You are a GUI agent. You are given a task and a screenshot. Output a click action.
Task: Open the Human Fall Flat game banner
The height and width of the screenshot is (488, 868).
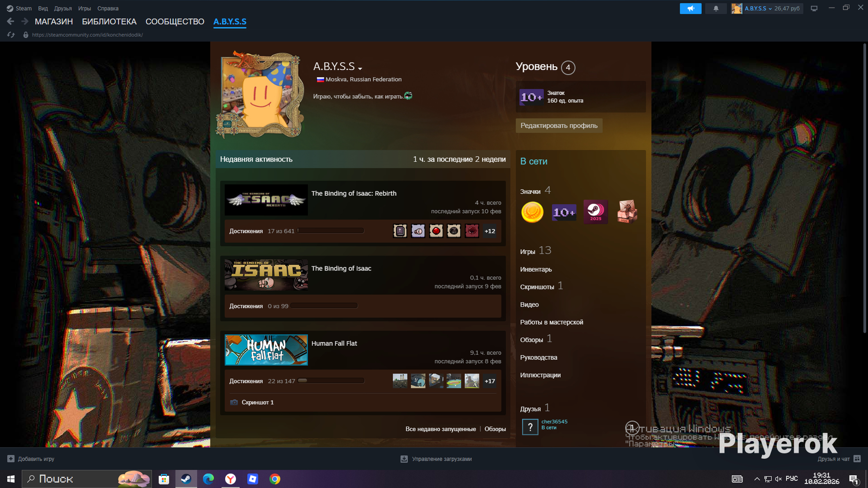266,350
